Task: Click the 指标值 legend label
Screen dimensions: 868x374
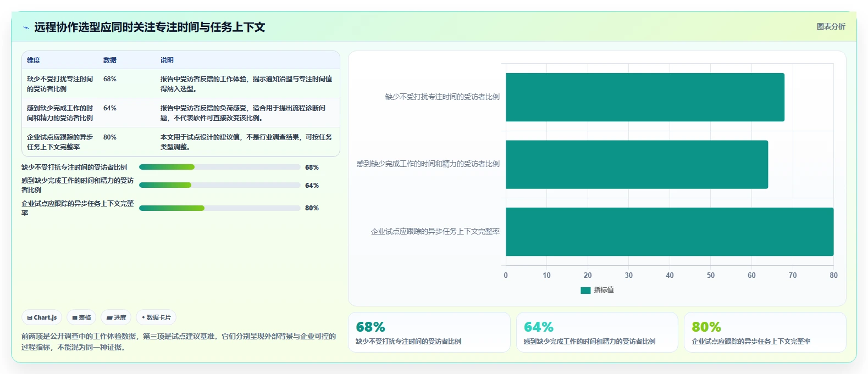Action: [604, 290]
